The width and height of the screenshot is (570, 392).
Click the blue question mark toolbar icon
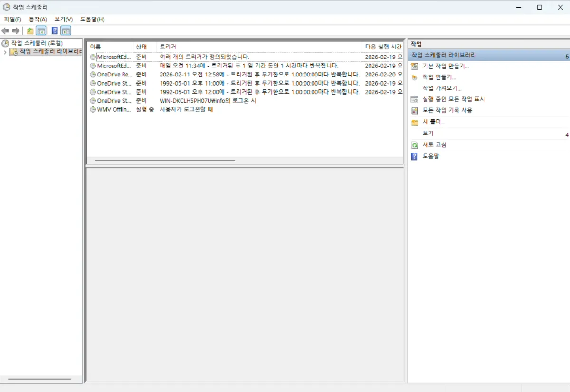coord(55,31)
